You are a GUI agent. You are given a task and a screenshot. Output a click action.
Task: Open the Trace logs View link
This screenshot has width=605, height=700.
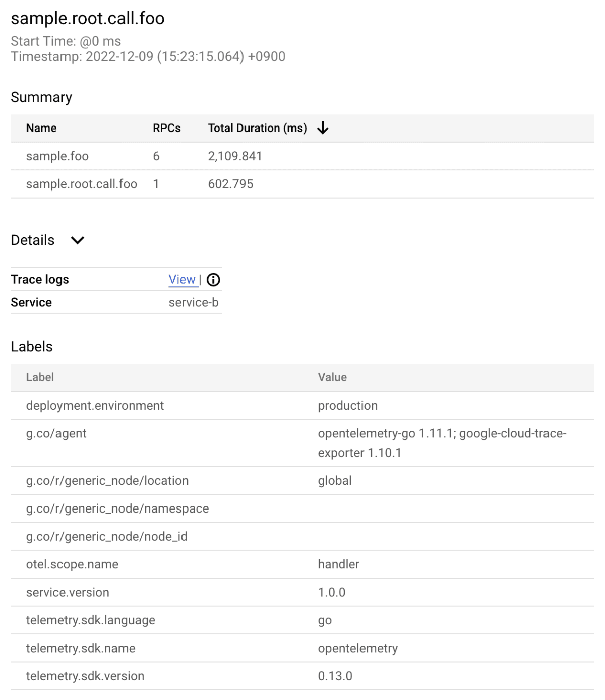tap(182, 279)
